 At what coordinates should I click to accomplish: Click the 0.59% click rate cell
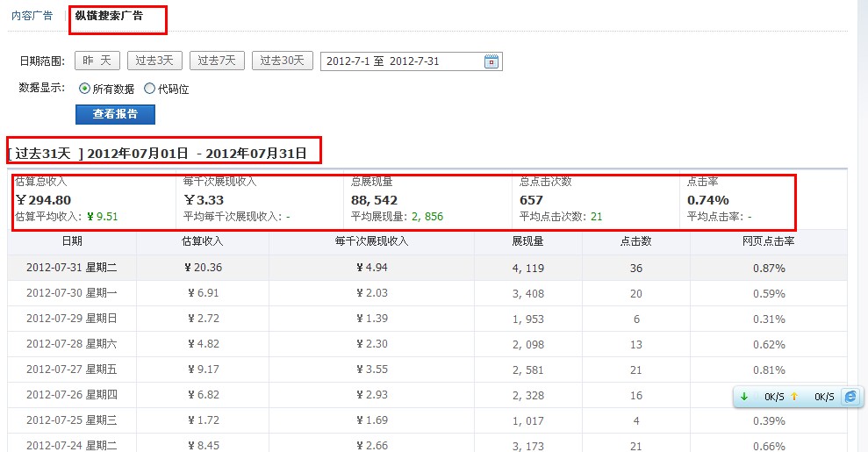click(769, 294)
